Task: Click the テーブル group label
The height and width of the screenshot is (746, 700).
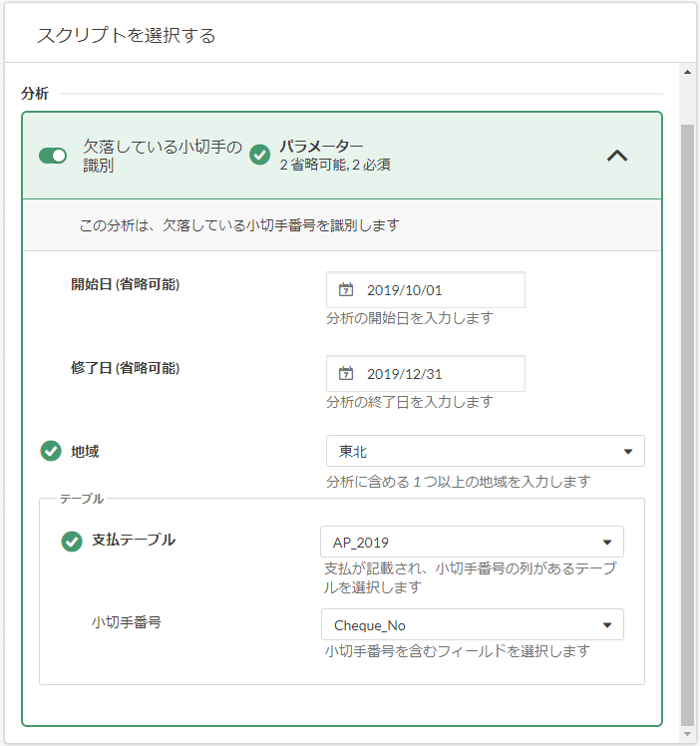Action: (82, 498)
